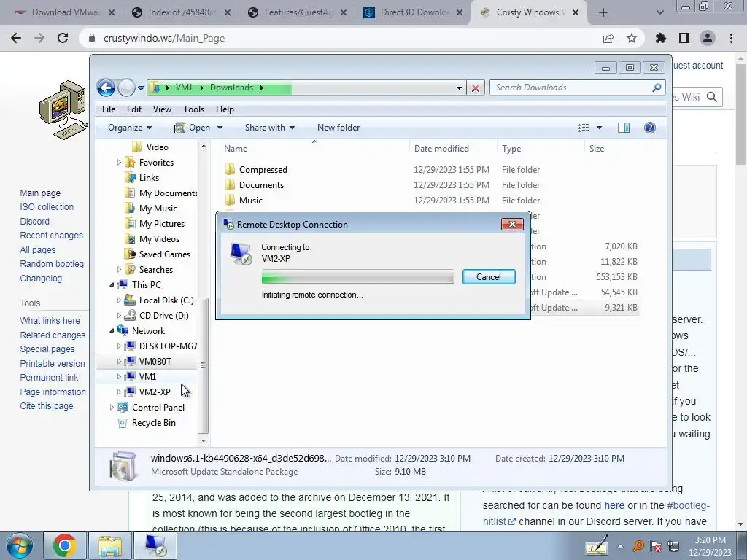Open Chrome's three-dot menu
This screenshot has width=747, height=560.
coord(731,38)
